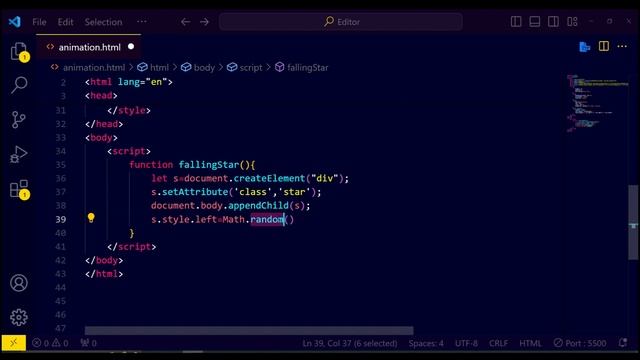Screen dimensions: 640x360
Task: Click the closing body tag on line 42
Action: coord(104,260)
